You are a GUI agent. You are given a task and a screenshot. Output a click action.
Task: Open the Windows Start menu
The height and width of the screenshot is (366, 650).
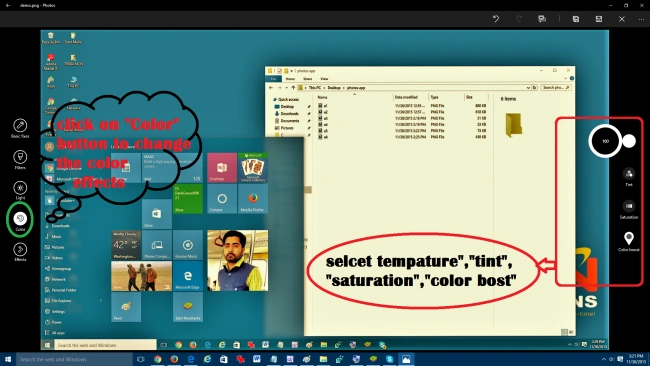click(8, 359)
